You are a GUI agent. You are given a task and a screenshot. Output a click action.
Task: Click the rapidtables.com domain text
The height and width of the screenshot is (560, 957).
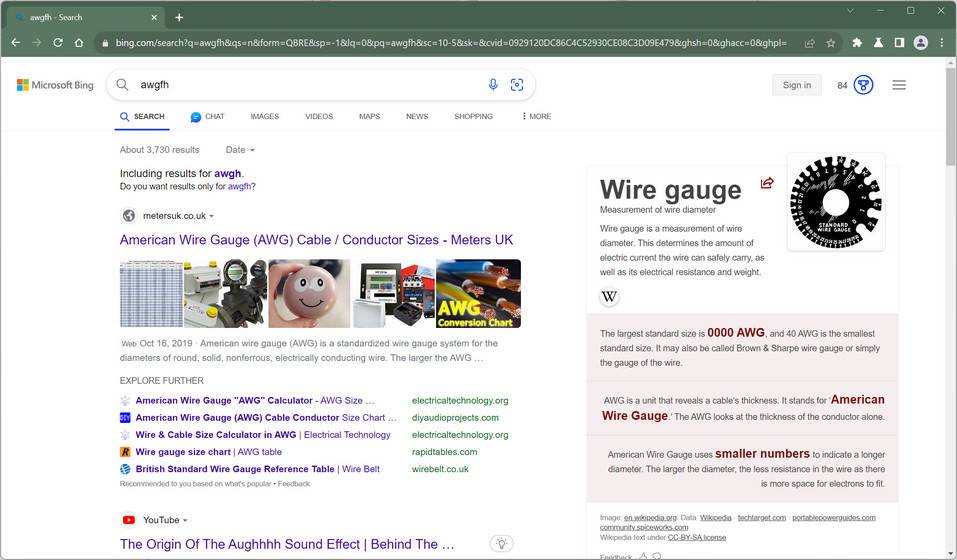tap(444, 451)
